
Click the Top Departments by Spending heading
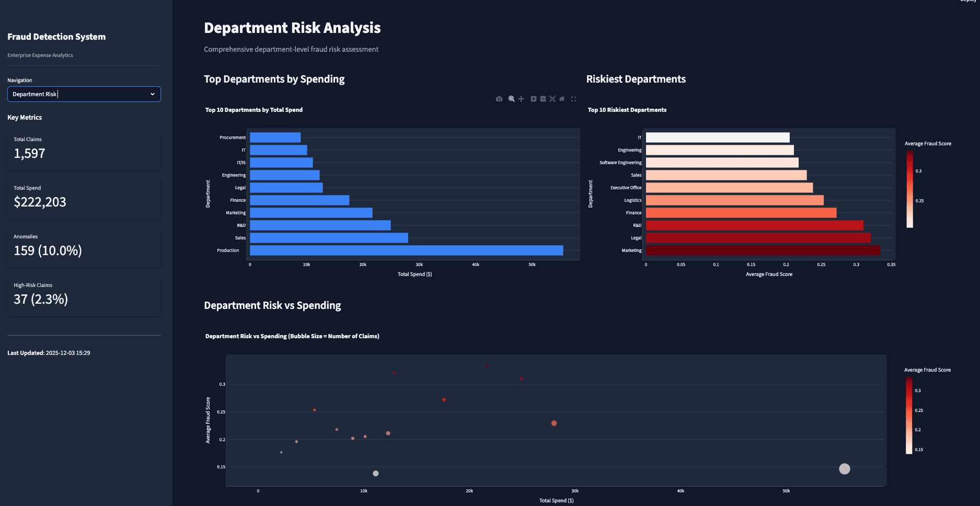click(x=274, y=79)
